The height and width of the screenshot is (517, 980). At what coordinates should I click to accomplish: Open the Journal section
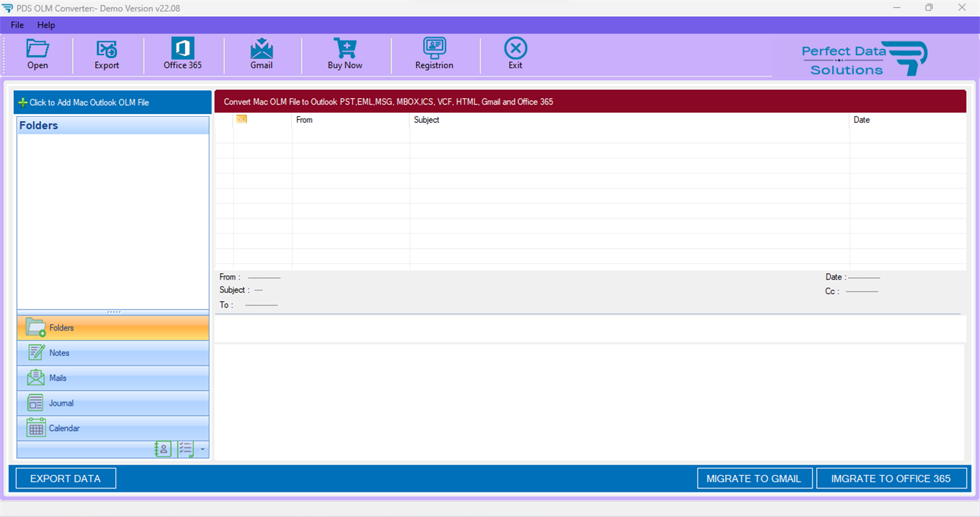coord(112,403)
